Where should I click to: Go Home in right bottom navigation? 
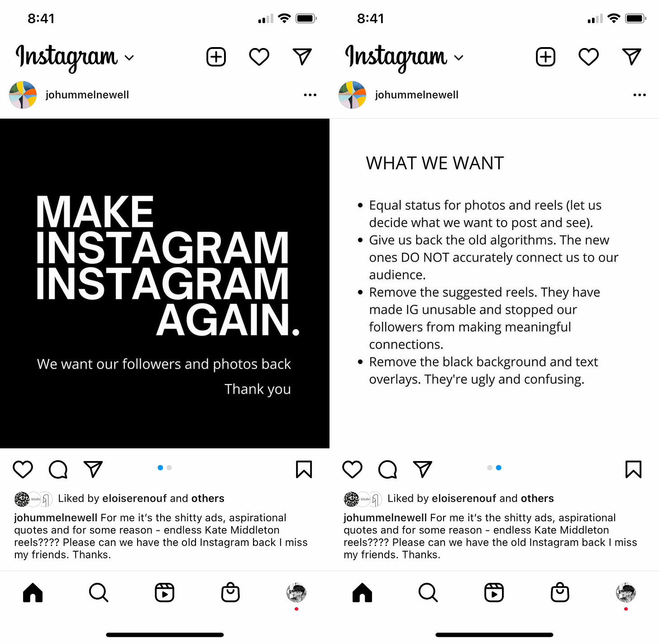(x=362, y=592)
